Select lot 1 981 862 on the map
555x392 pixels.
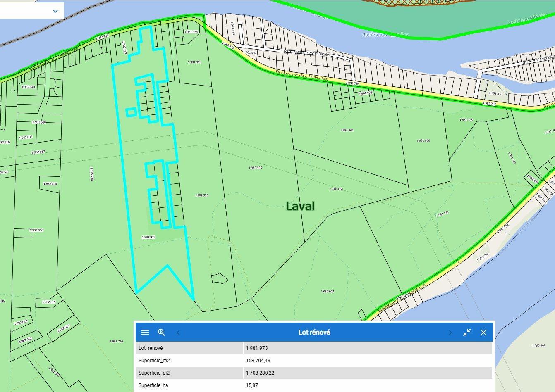[x=347, y=130]
